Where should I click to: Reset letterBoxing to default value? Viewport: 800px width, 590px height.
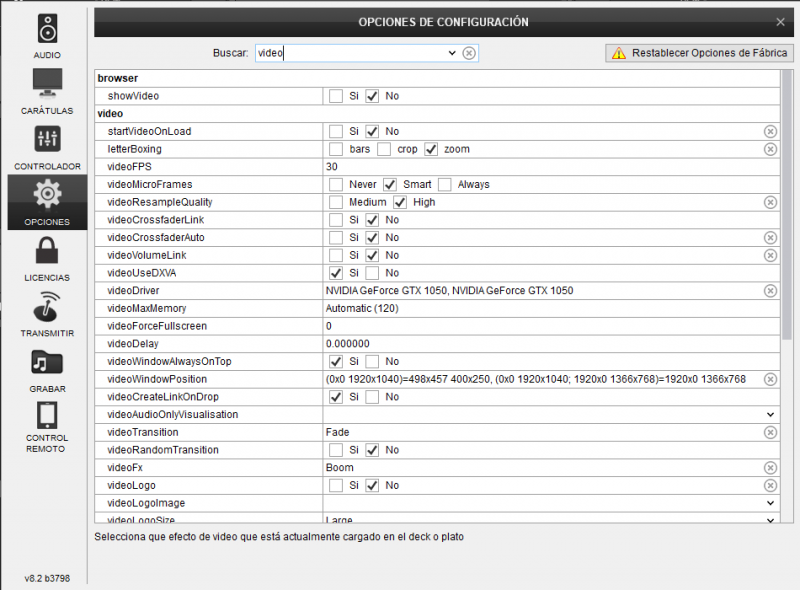coord(770,149)
